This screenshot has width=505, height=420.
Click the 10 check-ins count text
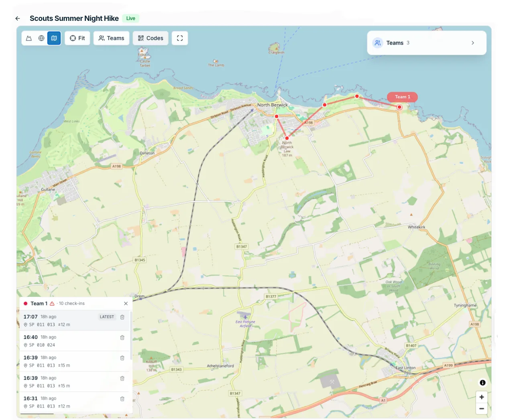[x=72, y=304]
